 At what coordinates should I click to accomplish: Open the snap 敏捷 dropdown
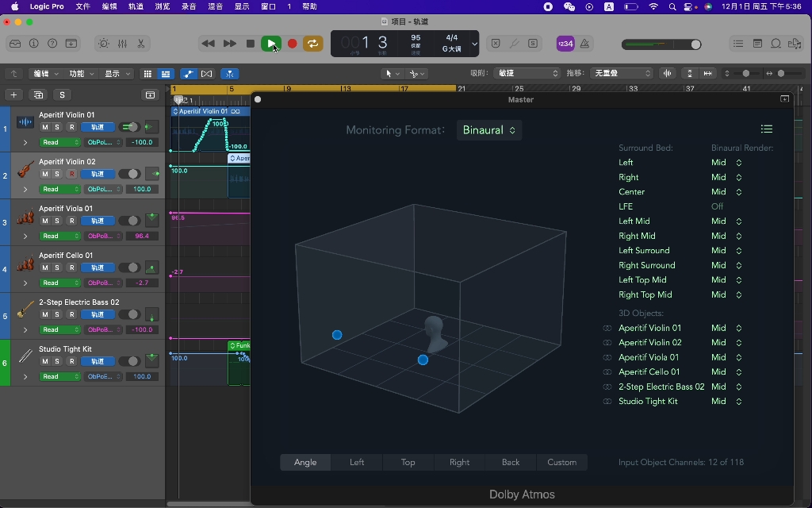click(x=527, y=74)
